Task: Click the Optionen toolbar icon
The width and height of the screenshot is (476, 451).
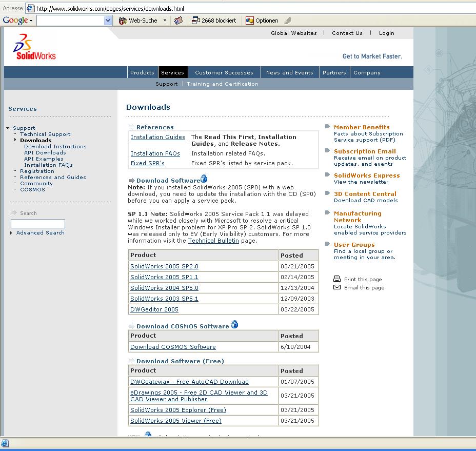Action: pos(249,21)
